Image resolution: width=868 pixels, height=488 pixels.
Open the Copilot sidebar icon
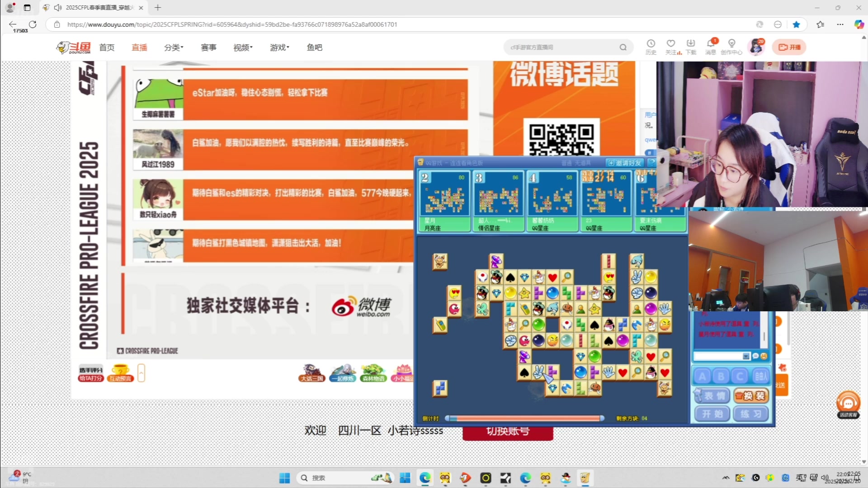pos(859,24)
